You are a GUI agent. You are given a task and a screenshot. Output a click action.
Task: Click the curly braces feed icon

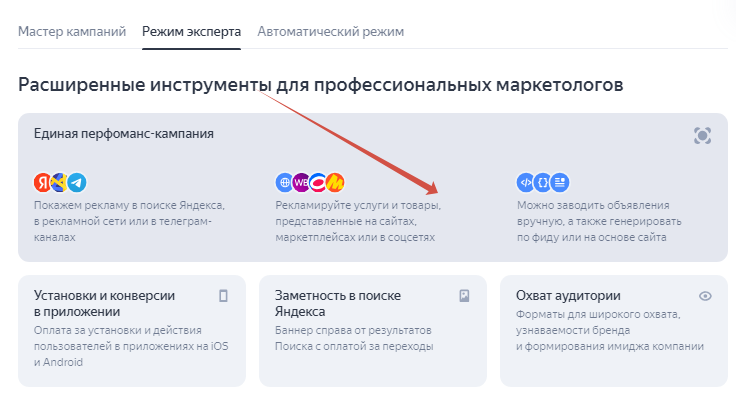[542, 182]
